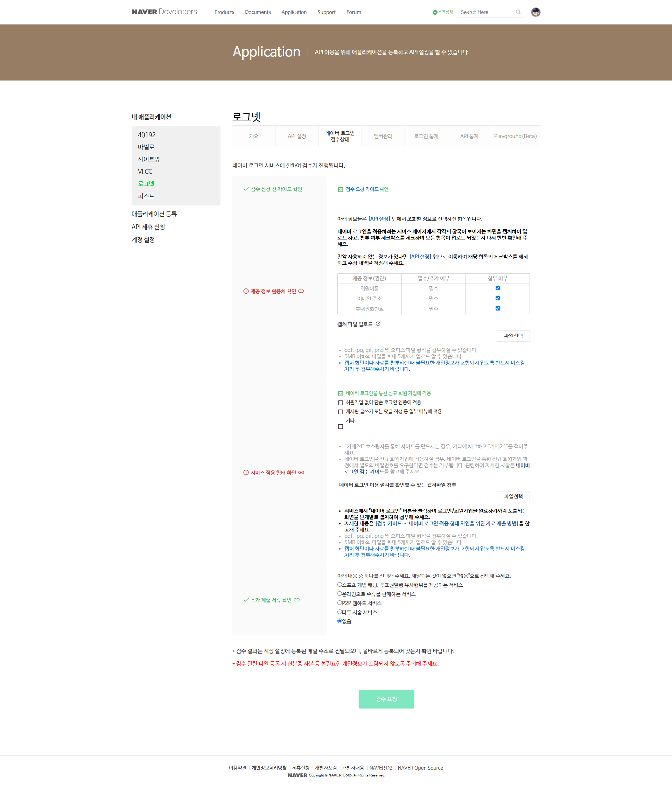Image resolution: width=672 pixels, height=788 pixels.
Task: Click link icon next to 제공 정보 활용처 확인
Action: [301, 291]
